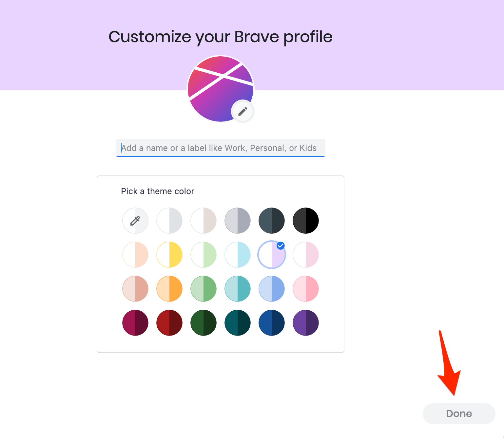This screenshot has height=438, width=504.
Task: Select the salmon pink theme color
Action: 135,289
